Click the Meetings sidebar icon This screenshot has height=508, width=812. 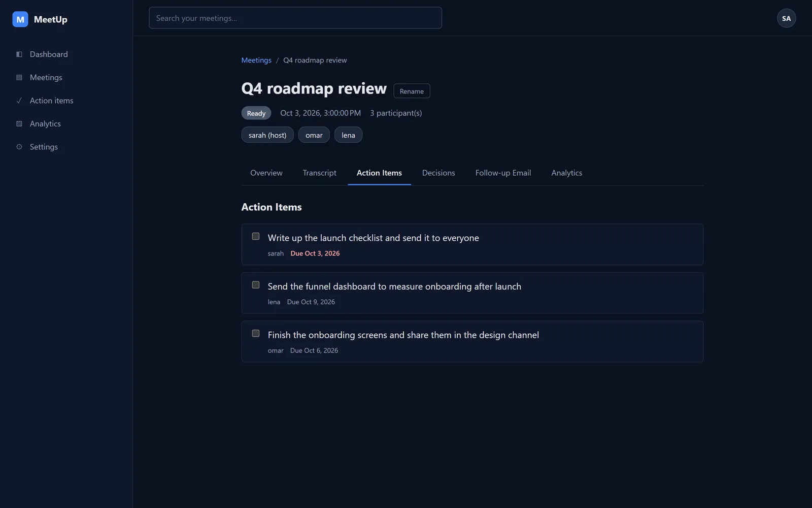pos(19,78)
